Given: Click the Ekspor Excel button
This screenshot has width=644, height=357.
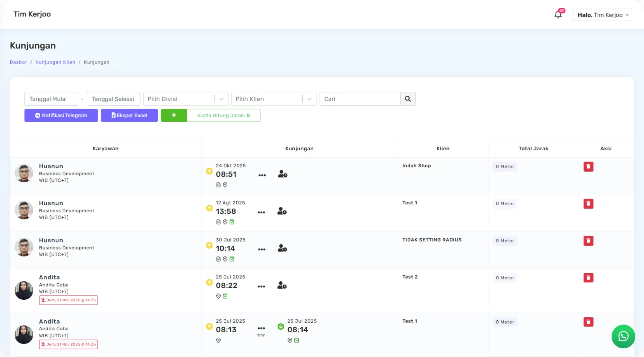Looking at the screenshot, I should (x=129, y=115).
